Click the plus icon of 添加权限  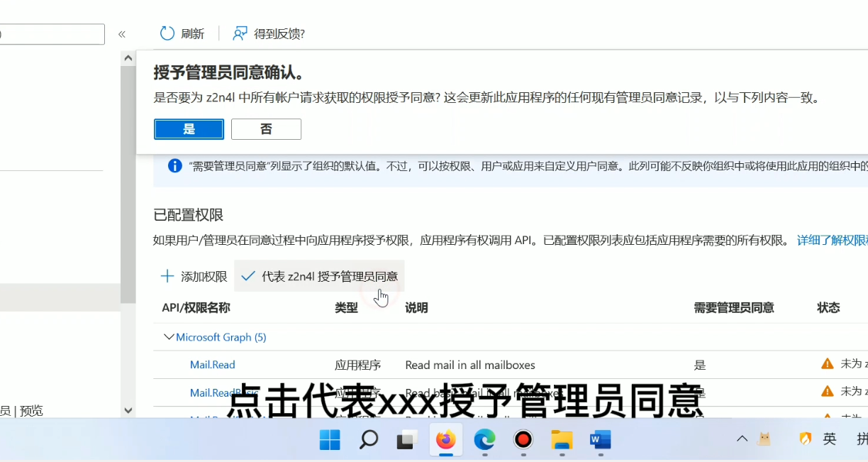167,276
